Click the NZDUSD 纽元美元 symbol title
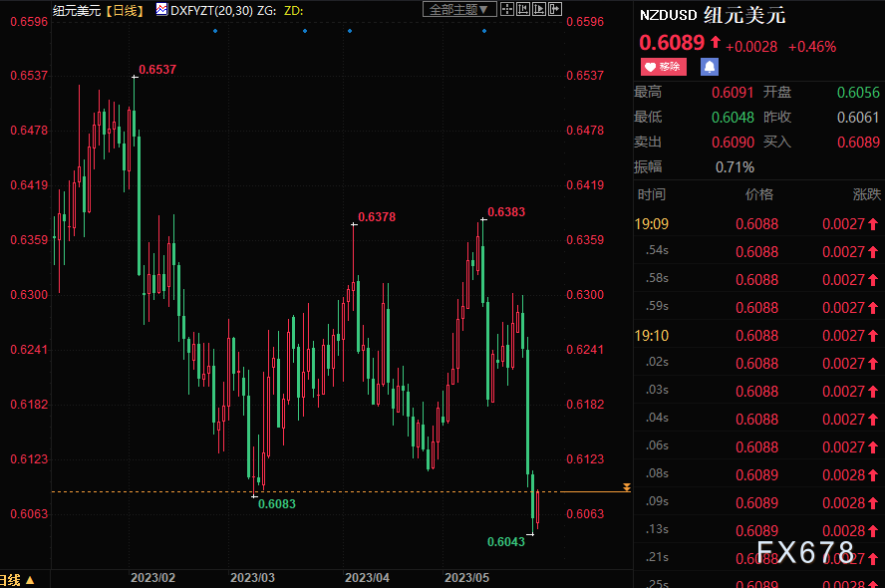The image size is (885, 588). coord(713,15)
